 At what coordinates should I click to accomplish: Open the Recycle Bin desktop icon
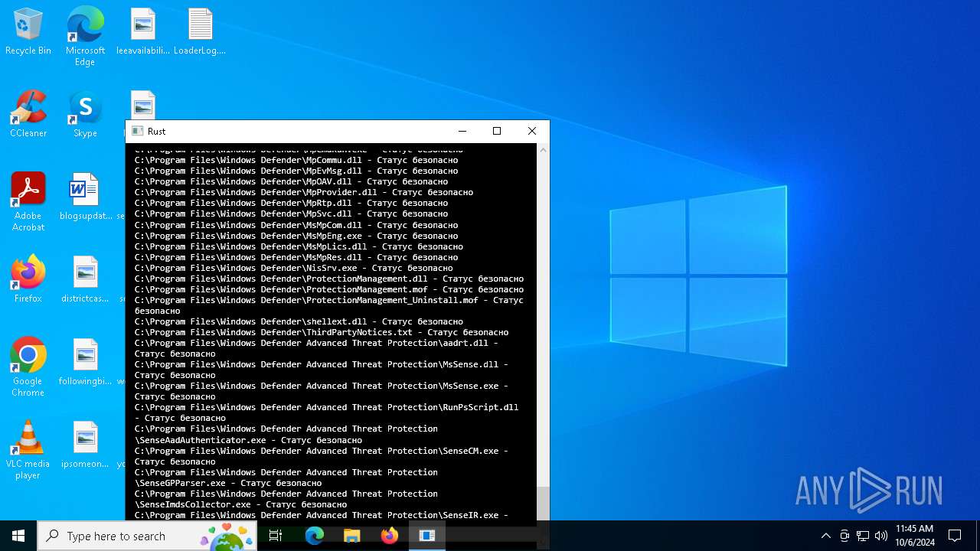pyautogui.click(x=28, y=31)
